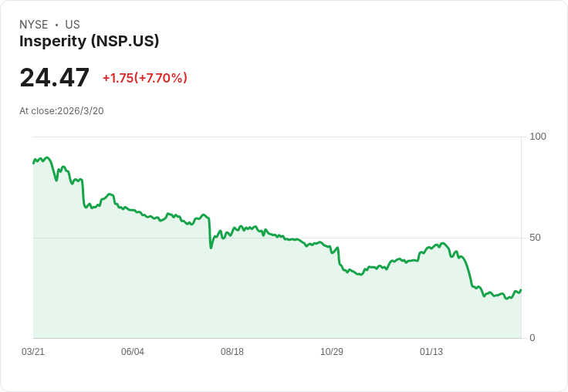Select the 01/13 date on the x-axis
Image resolution: width=568 pixels, height=392 pixels.
(431, 352)
